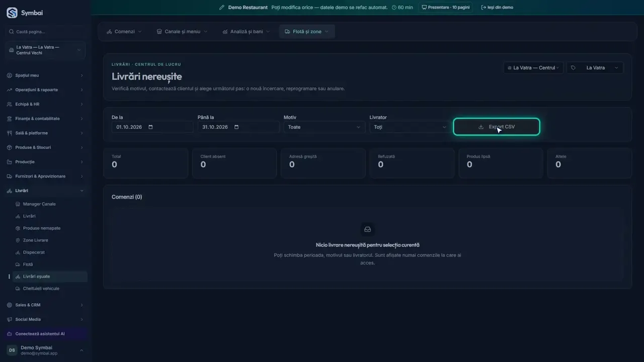This screenshot has width=644, height=362.
Task: Click the Export CSV button
Action: click(x=497, y=127)
